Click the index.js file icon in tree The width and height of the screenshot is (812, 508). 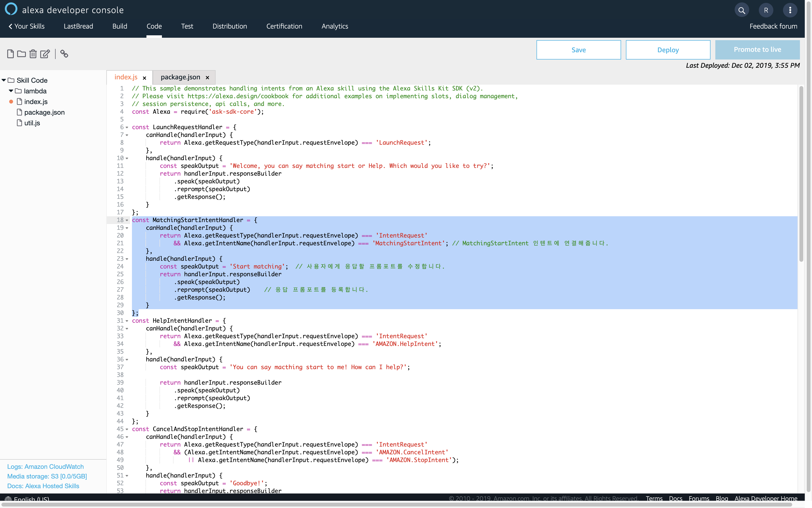pos(20,101)
